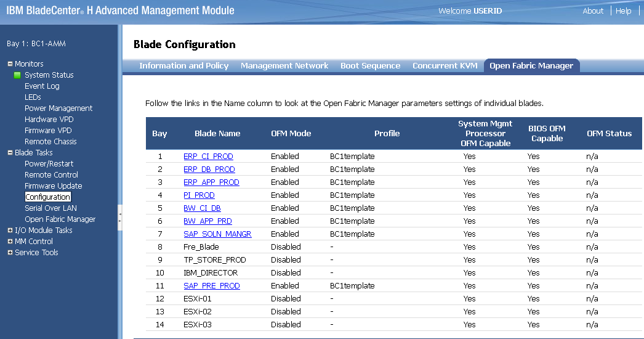Click the Welcome USERID text

coord(470,11)
